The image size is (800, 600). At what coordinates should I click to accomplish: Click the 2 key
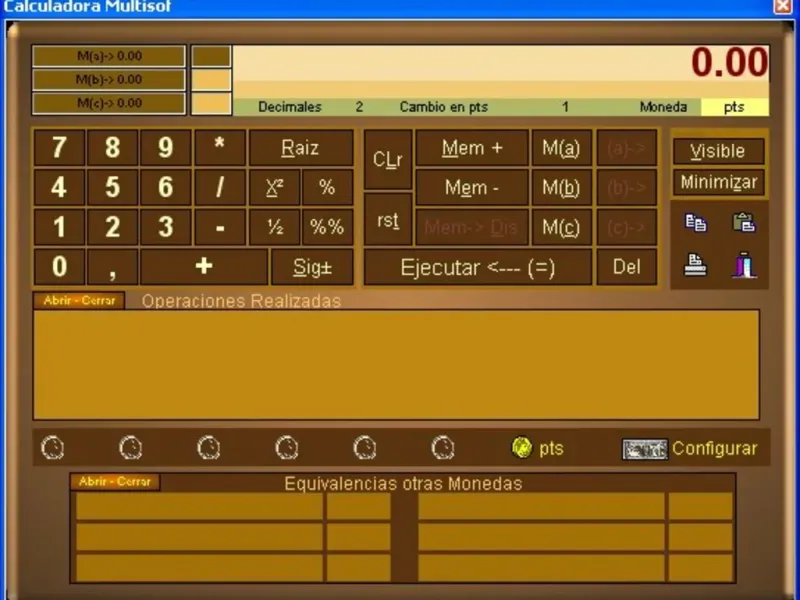click(x=113, y=227)
